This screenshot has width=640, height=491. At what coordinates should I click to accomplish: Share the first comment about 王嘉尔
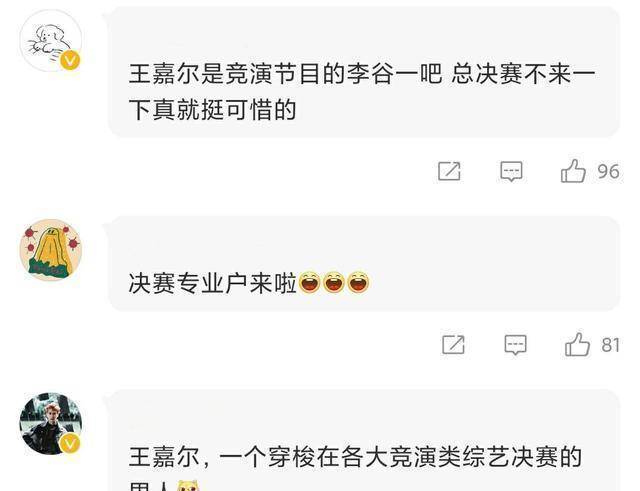[449, 171]
